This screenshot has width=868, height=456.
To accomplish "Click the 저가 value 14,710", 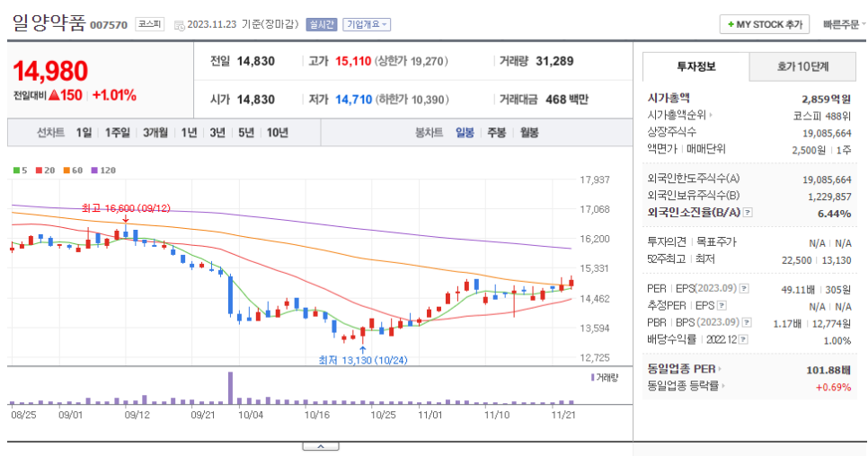I will point(354,100).
